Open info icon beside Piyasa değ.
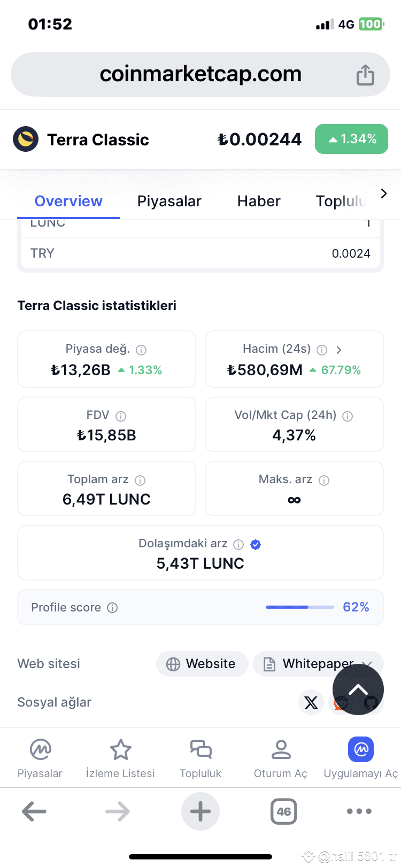401x868 pixels. pos(141,350)
